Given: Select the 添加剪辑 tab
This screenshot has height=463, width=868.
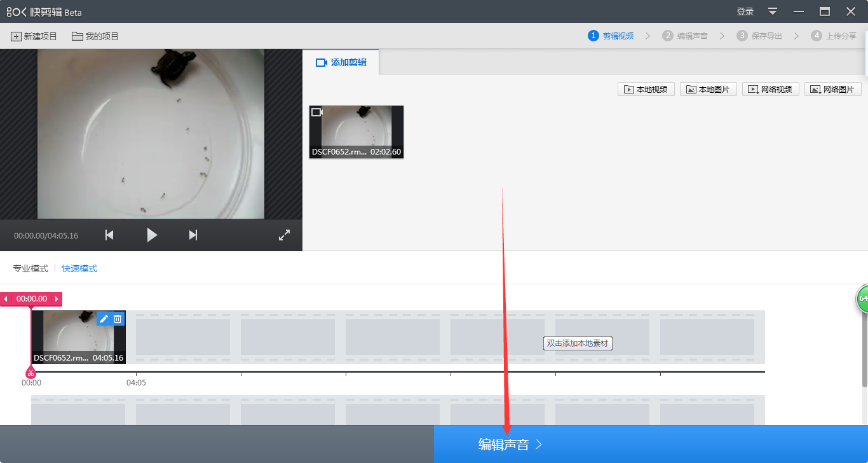Looking at the screenshot, I should click(x=341, y=62).
